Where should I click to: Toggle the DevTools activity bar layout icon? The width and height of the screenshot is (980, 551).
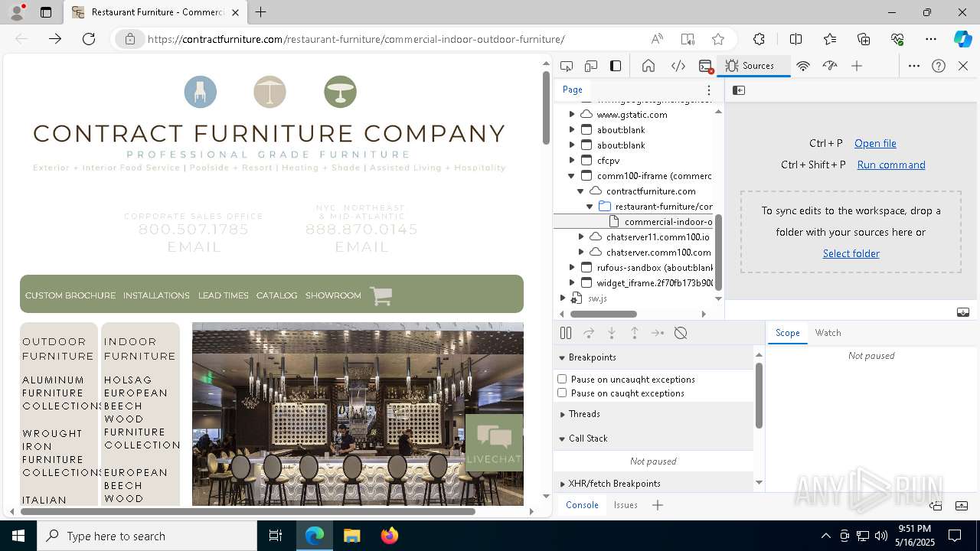[x=616, y=66]
